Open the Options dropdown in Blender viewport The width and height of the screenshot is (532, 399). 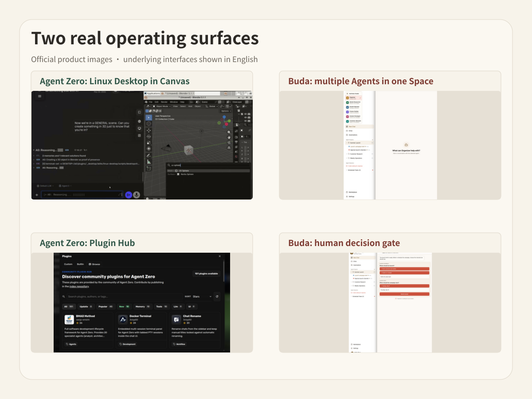point(226,111)
